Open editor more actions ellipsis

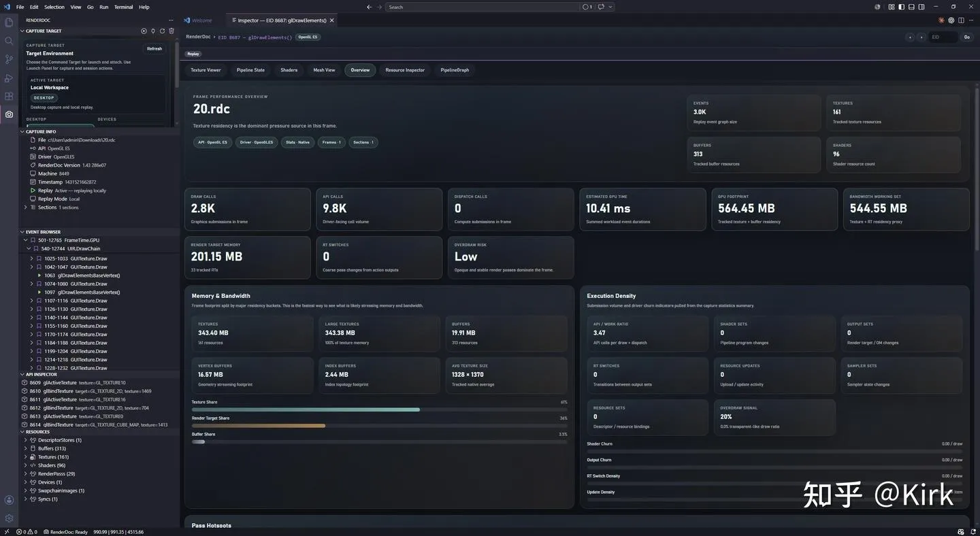[970, 20]
